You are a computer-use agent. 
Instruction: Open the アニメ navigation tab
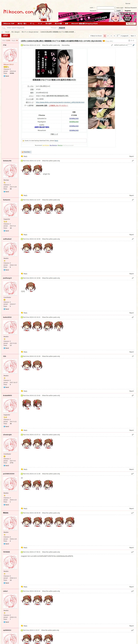click(x=40, y=24)
